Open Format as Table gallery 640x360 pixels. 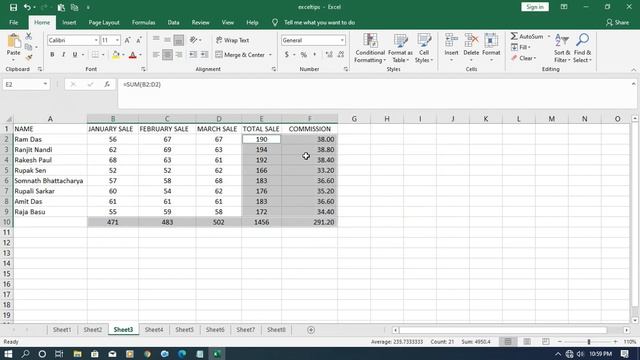coord(400,48)
